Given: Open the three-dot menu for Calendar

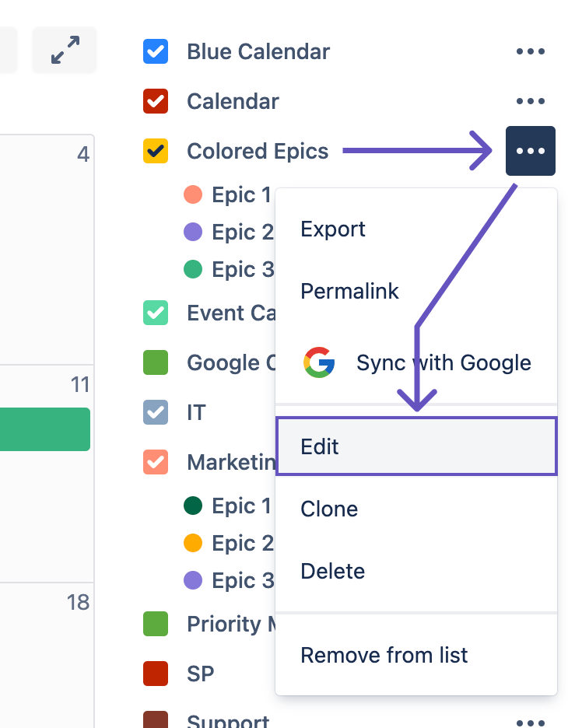Looking at the screenshot, I should point(530,101).
